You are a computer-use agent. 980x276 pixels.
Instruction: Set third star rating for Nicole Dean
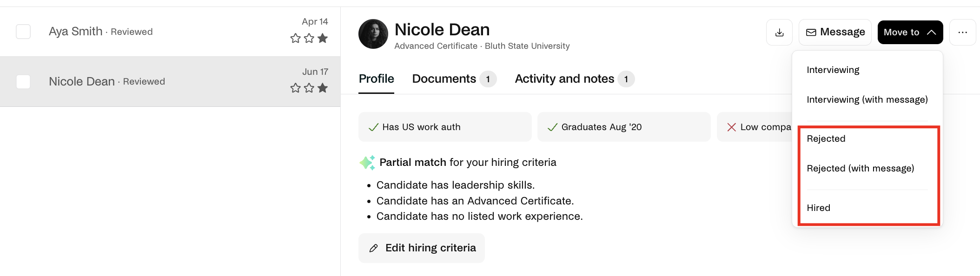click(x=323, y=88)
